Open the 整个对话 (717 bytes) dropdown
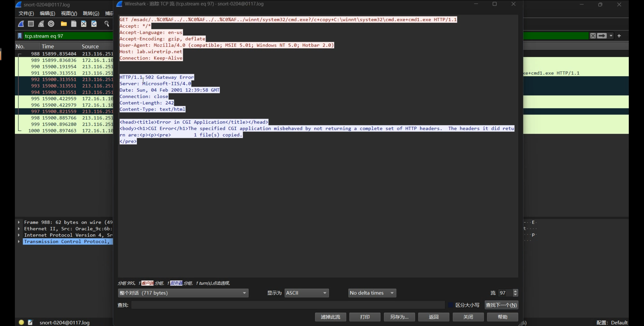 (183, 293)
